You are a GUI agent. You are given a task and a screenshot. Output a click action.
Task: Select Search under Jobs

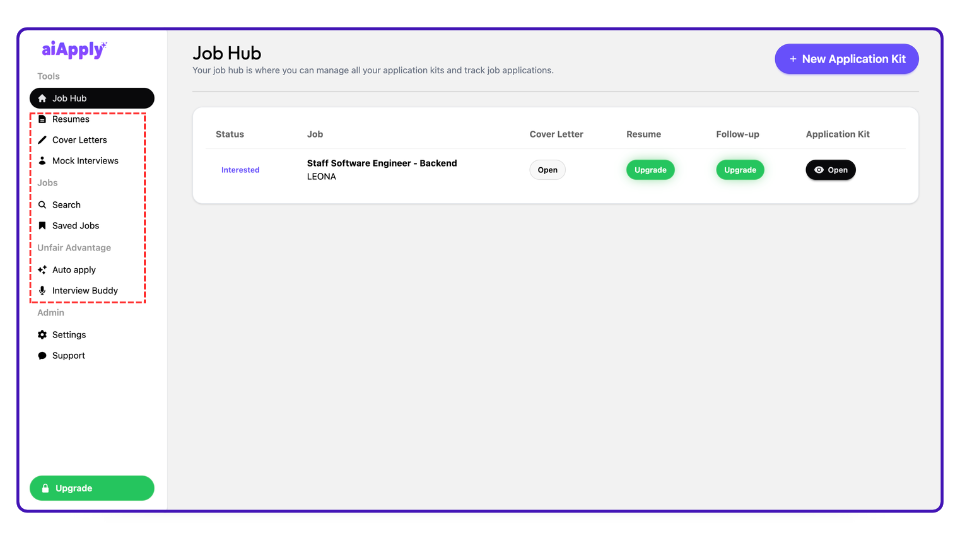point(66,204)
